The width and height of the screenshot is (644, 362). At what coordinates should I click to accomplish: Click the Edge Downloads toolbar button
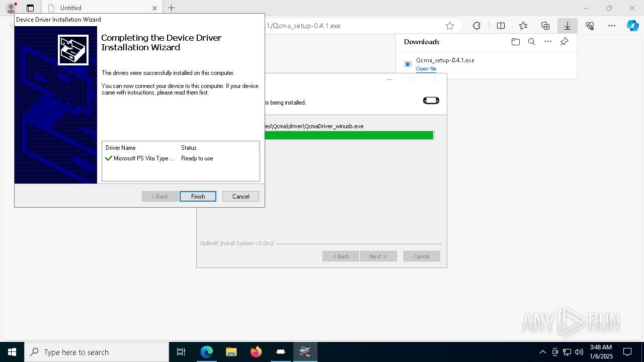tap(567, 26)
